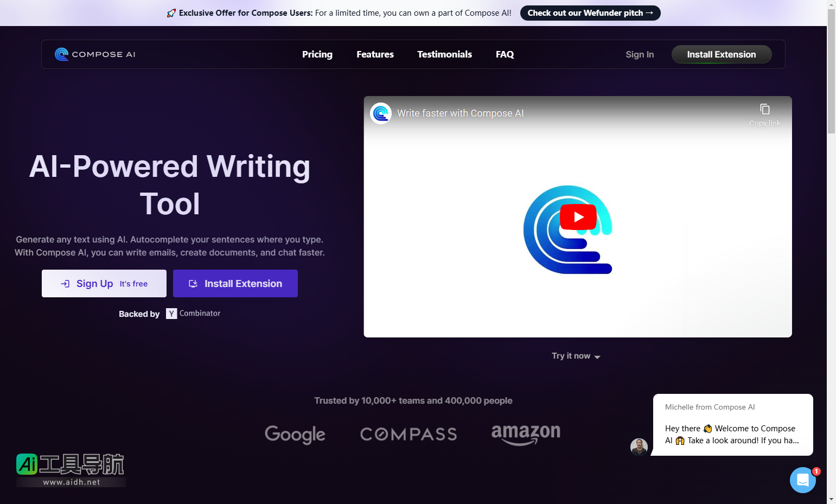
Task: Click the YouTube channel avatar icon
Action: pyautogui.click(x=381, y=113)
